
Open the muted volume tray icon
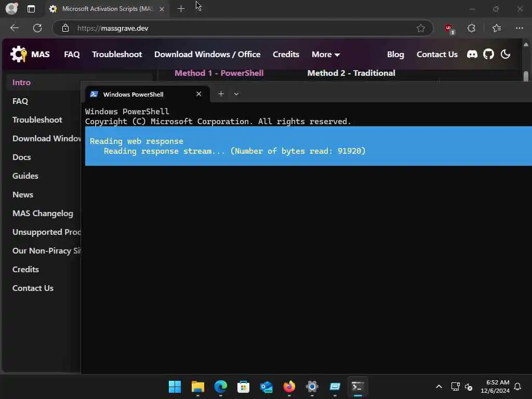pyautogui.click(x=469, y=387)
